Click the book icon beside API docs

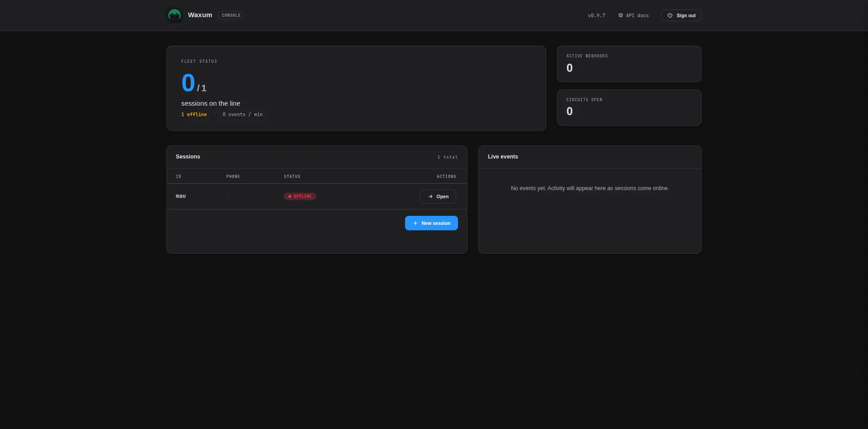point(621,15)
